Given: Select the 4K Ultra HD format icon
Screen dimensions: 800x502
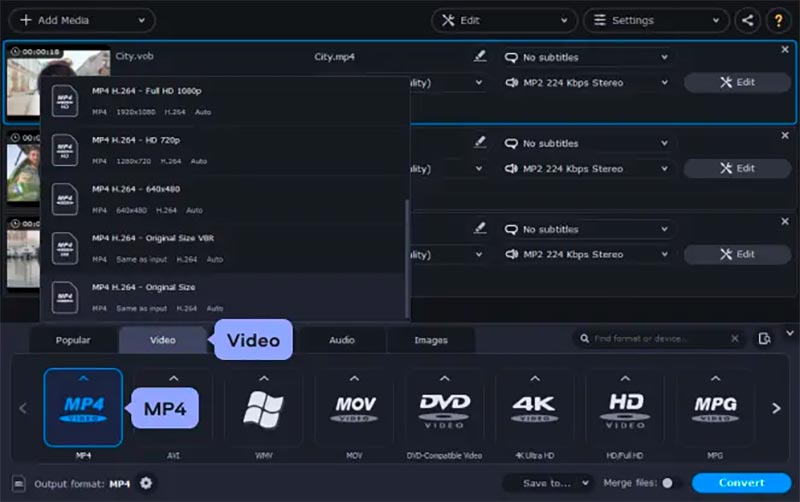Looking at the screenshot, I should [x=535, y=409].
